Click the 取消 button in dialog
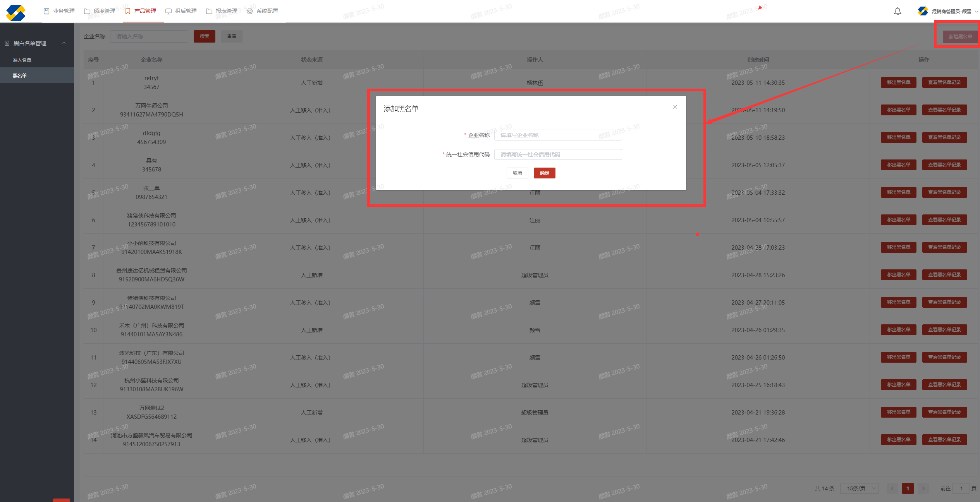Viewport: 980px width, 502px height. pos(517,173)
